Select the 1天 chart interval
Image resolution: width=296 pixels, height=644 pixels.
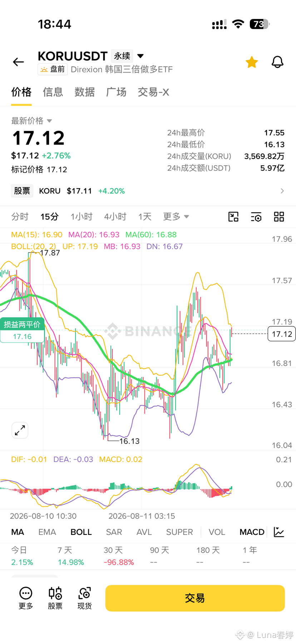pos(145,217)
